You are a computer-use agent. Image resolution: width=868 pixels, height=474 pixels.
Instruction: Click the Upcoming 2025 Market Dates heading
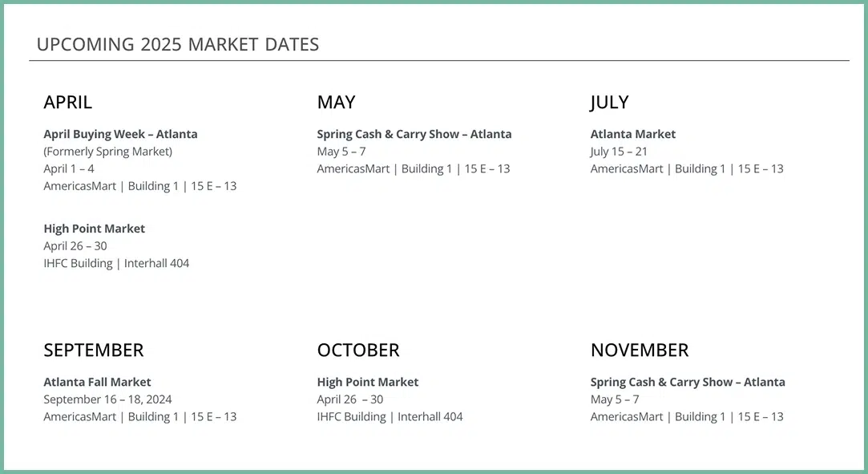[178, 45]
